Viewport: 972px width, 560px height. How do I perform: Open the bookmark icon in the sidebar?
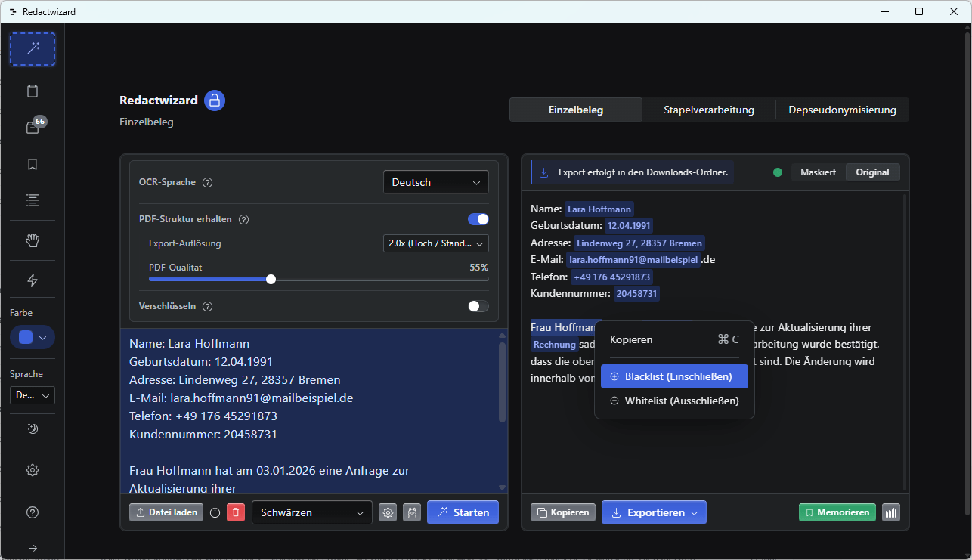[33, 164]
